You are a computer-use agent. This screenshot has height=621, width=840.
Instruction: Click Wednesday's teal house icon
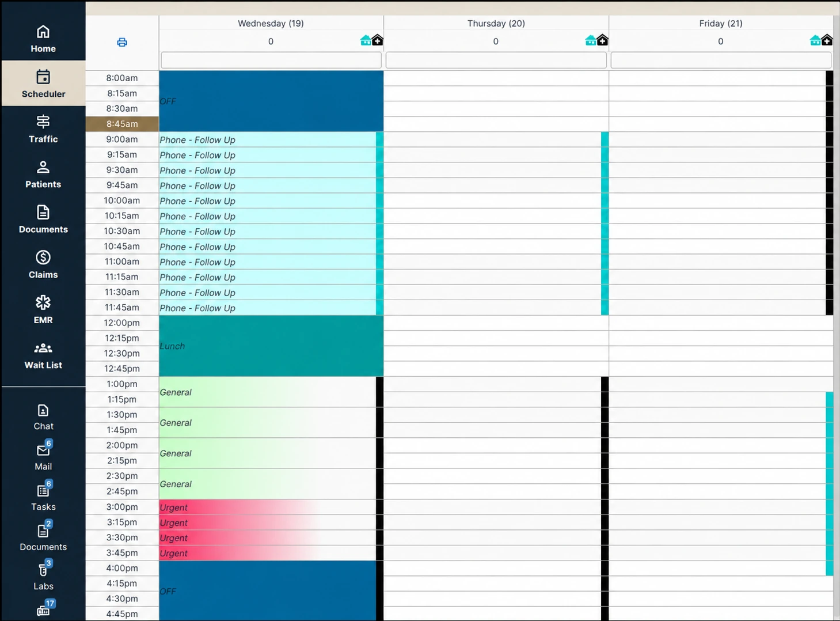(366, 40)
